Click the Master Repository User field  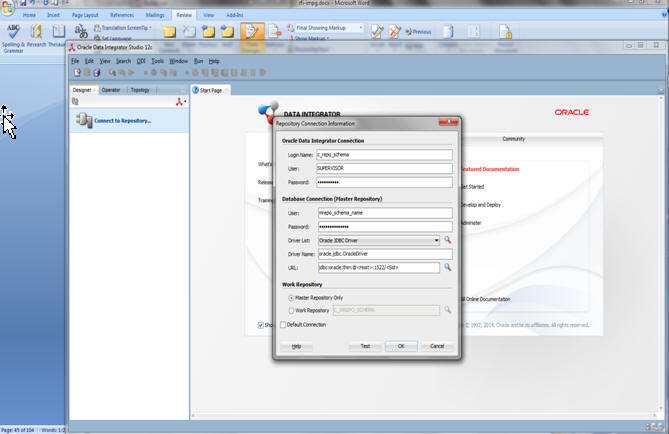(x=385, y=213)
